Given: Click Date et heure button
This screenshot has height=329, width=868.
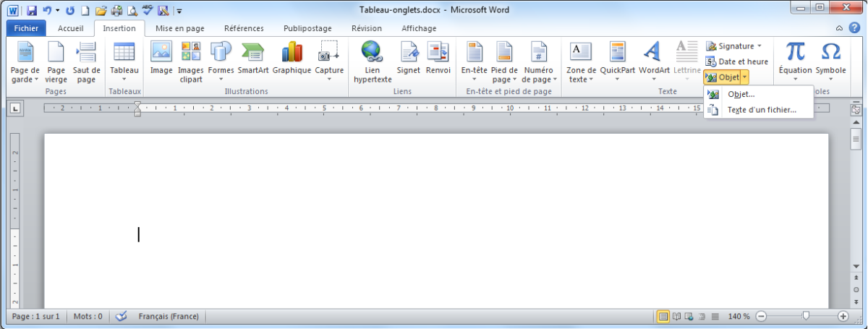Looking at the screenshot, I should [737, 61].
